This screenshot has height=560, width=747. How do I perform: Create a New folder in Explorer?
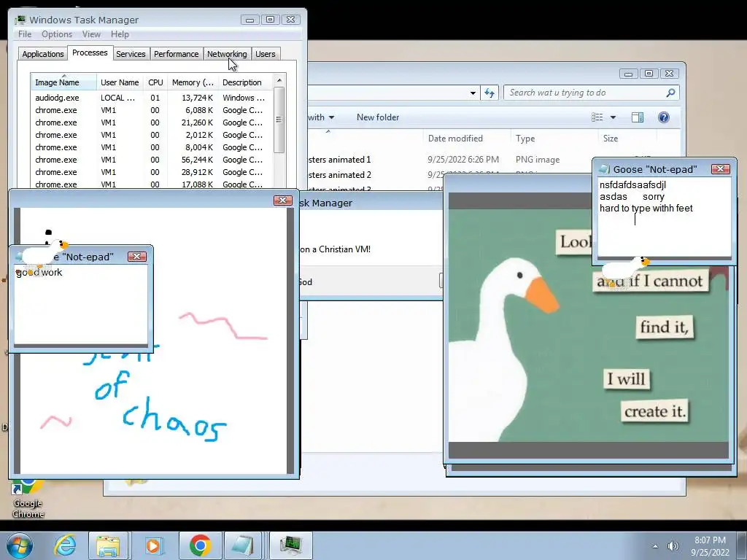pyautogui.click(x=378, y=117)
